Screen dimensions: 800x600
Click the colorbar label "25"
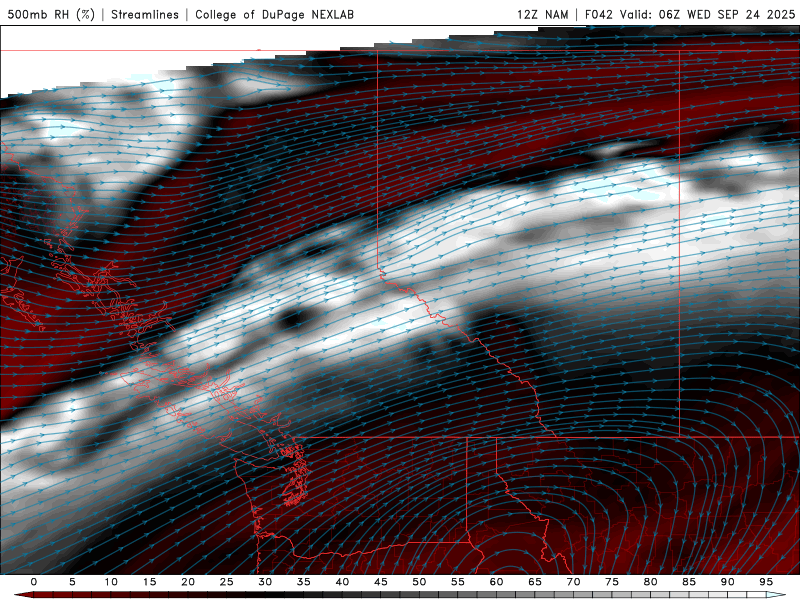(227, 582)
